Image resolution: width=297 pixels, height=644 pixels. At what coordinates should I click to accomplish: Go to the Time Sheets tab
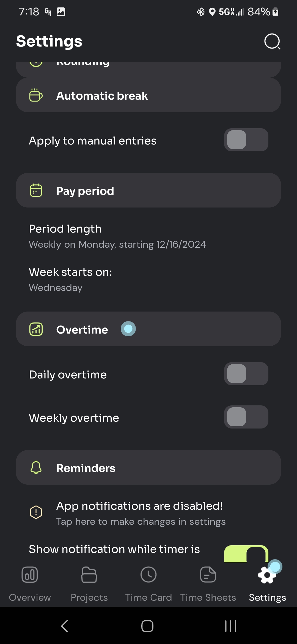[208, 583]
